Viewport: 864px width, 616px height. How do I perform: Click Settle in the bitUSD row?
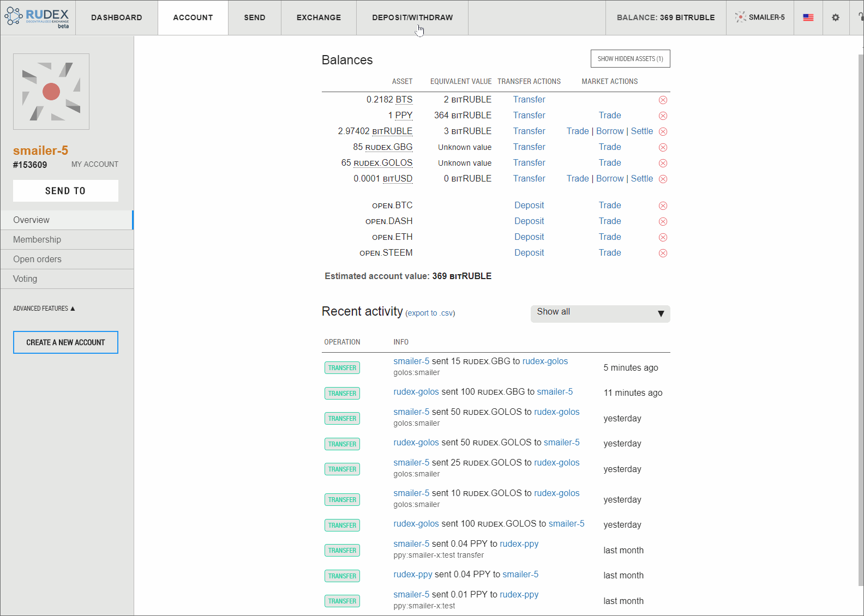point(642,179)
